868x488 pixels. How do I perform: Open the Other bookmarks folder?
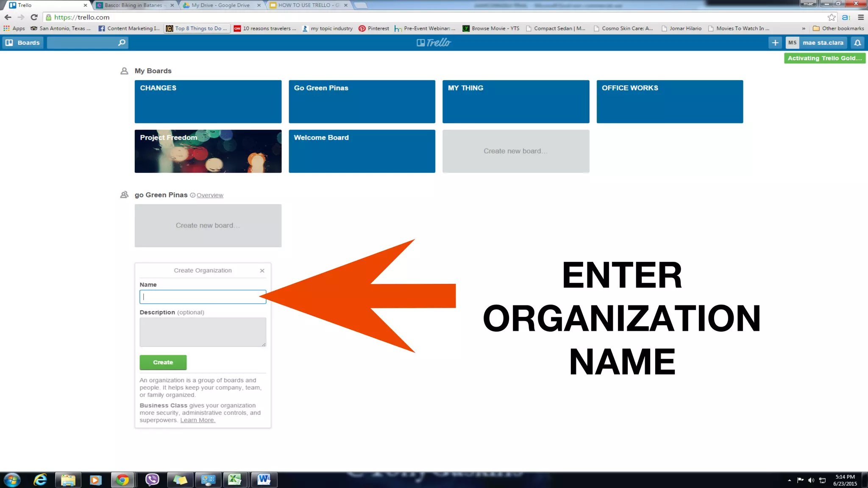[838, 28]
